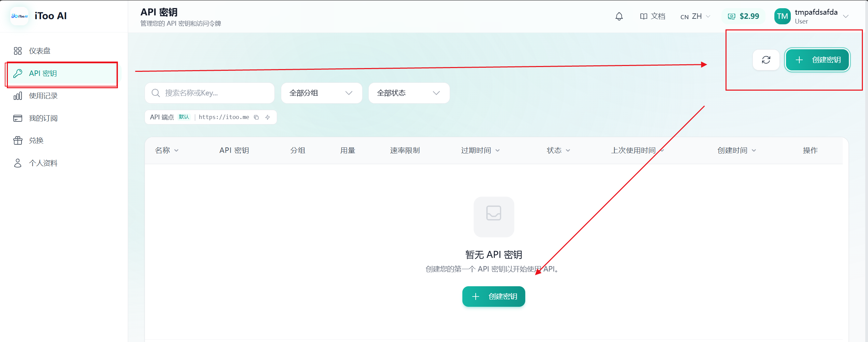The height and width of the screenshot is (342, 868).
Task: Click the money icon in balance badge
Action: 731,16
